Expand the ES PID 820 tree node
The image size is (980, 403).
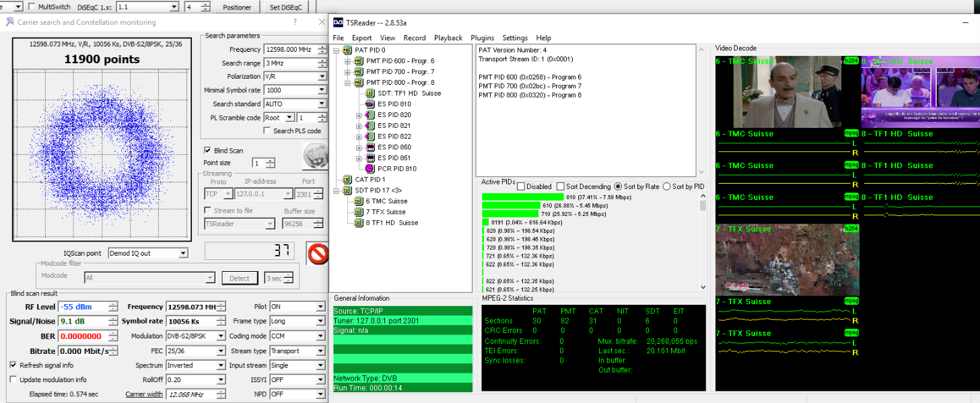(359, 115)
